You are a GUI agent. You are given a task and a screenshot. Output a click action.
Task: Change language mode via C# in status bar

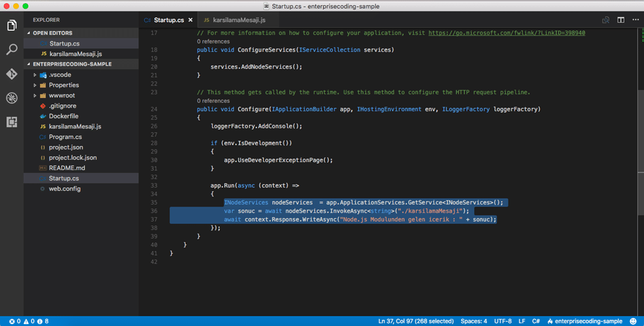click(x=536, y=321)
